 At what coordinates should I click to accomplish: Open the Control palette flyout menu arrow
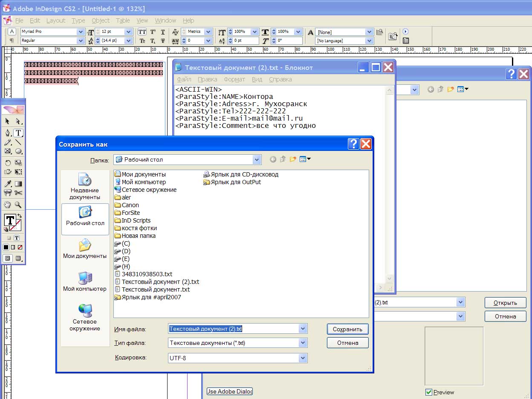(405, 32)
